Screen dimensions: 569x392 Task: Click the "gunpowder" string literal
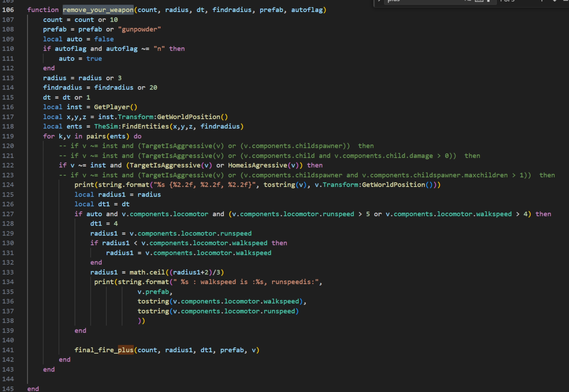click(139, 29)
